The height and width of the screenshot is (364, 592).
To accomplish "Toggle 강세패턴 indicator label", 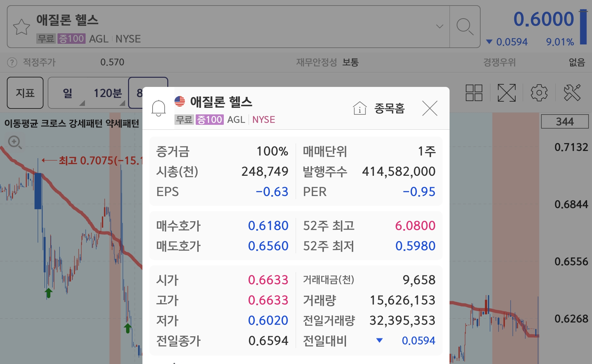I will 86,124.
